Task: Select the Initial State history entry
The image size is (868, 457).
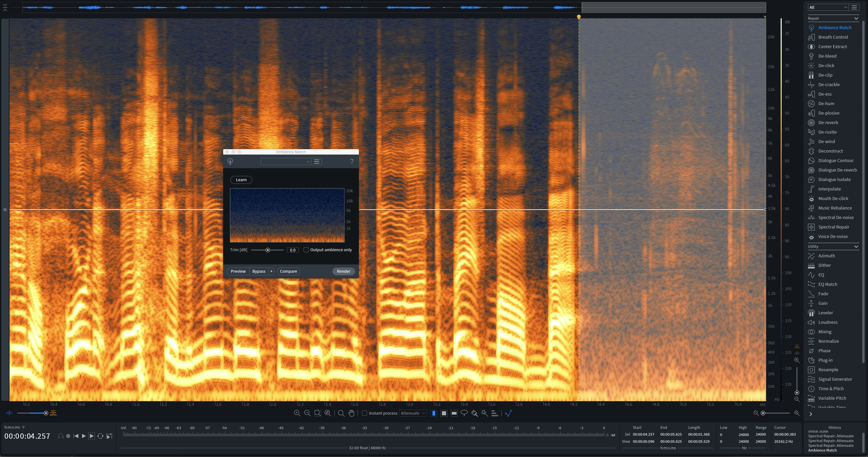Action: 818,432
